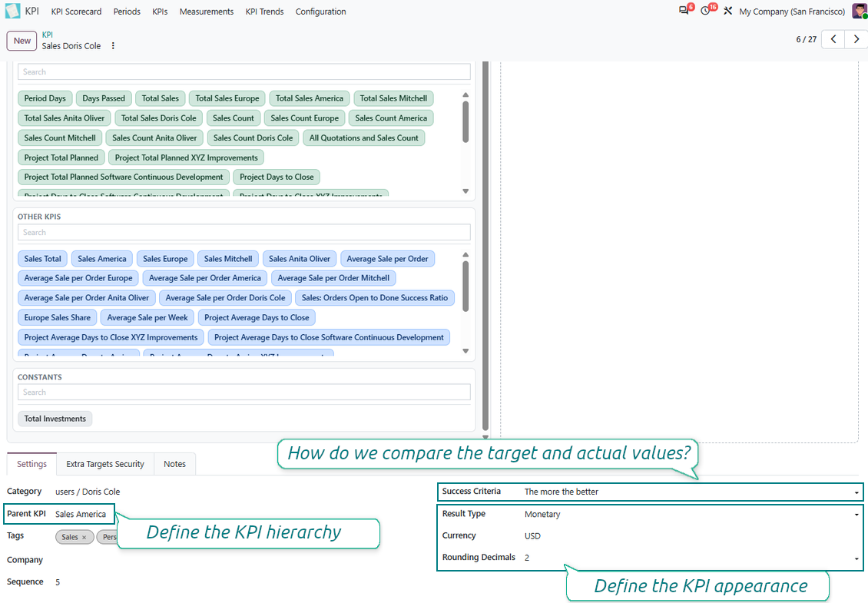Open the debug tools icon
Image resolution: width=868 pixels, height=603 pixels.
click(x=728, y=11)
